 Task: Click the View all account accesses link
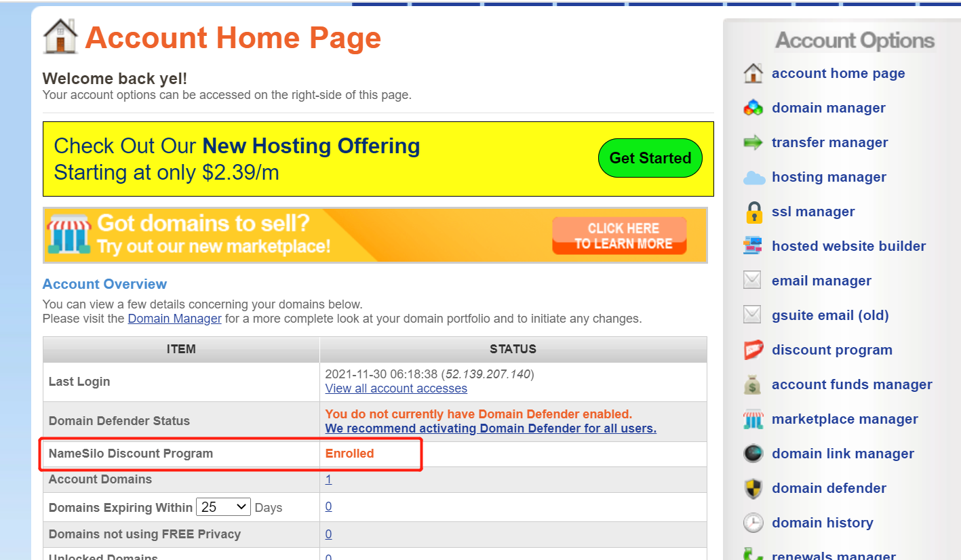396,388
